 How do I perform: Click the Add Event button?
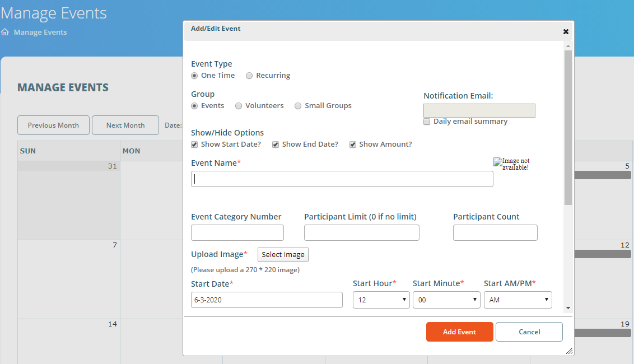click(459, 332)
